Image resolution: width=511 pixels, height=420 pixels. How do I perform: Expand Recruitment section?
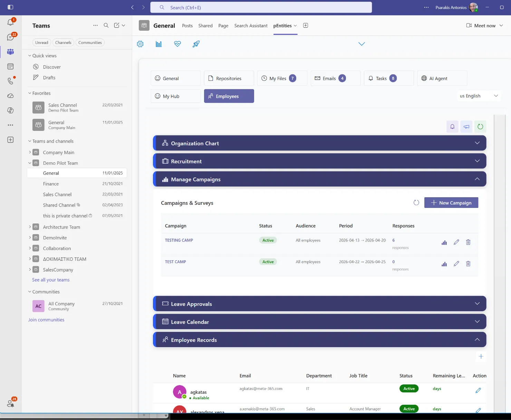coord(319,161)
